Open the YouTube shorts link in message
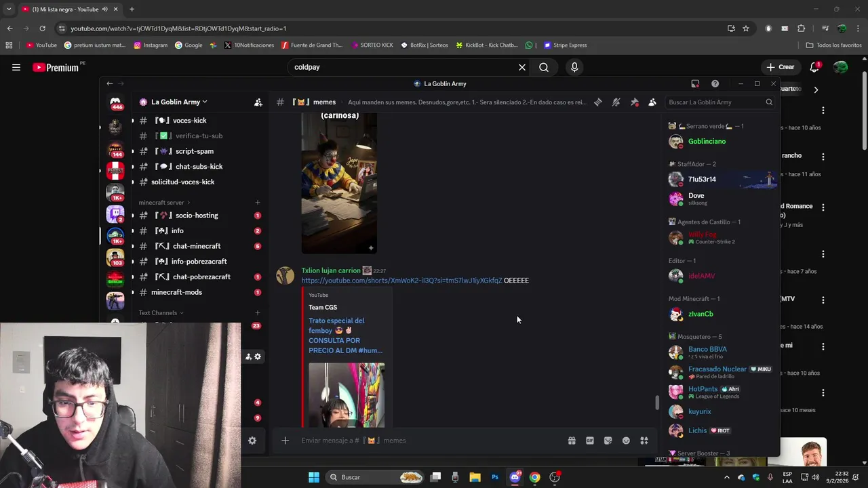This screenshot has height=488, width=868. click(401, 281)
